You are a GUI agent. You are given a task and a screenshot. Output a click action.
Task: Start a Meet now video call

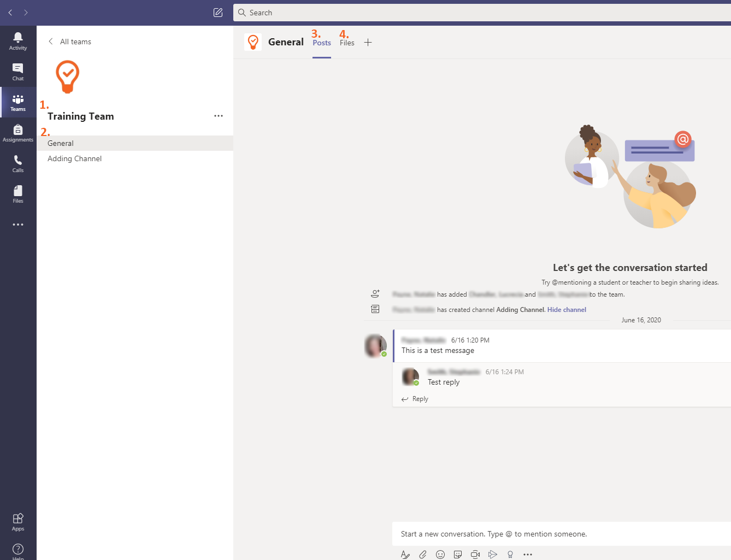click(475, 555)
